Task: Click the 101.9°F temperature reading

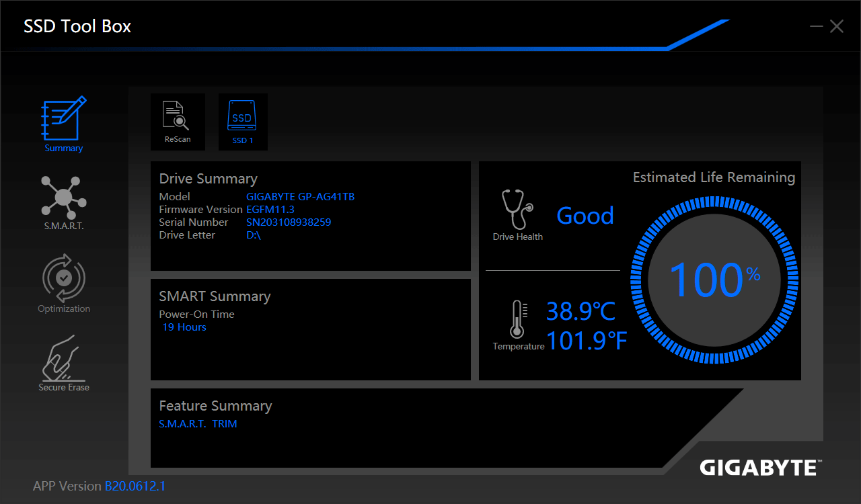Action: [x=587, y=341]
